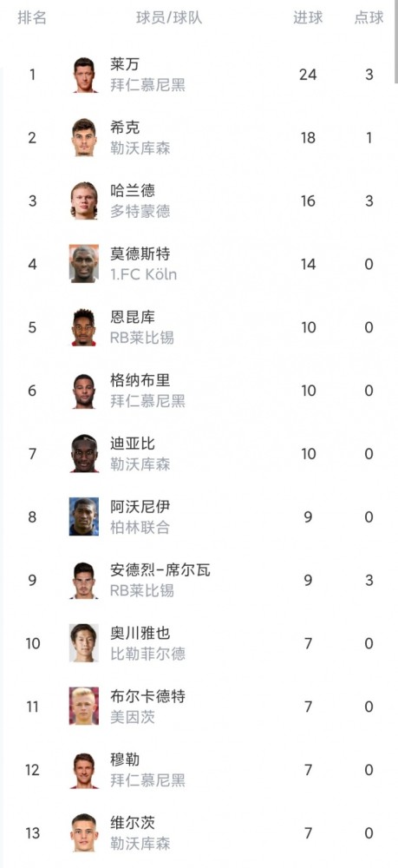Open 1.FC Köln team link
The image size is (398, 868).
point(144,274)
